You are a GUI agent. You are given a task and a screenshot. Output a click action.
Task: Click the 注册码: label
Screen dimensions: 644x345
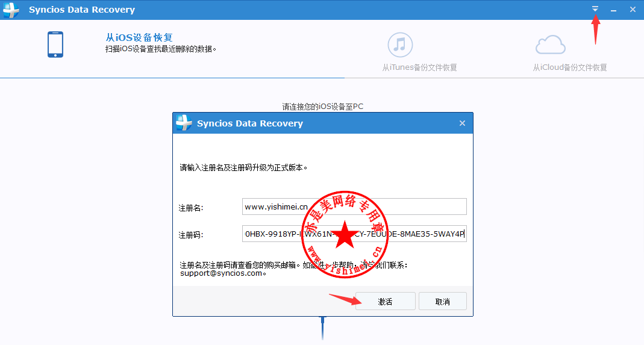click(x=191, y=235)
